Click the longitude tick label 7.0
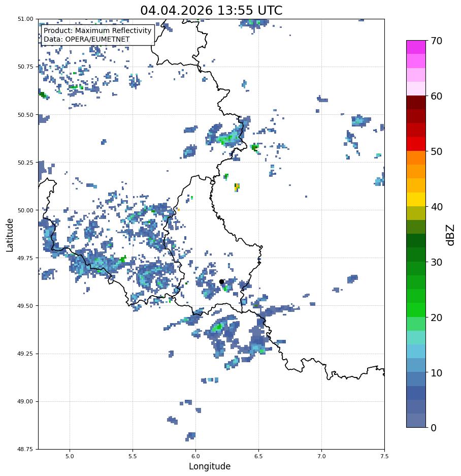Image resolution: width=461 pixels, height=476 pixels. [x=322, y=456]
